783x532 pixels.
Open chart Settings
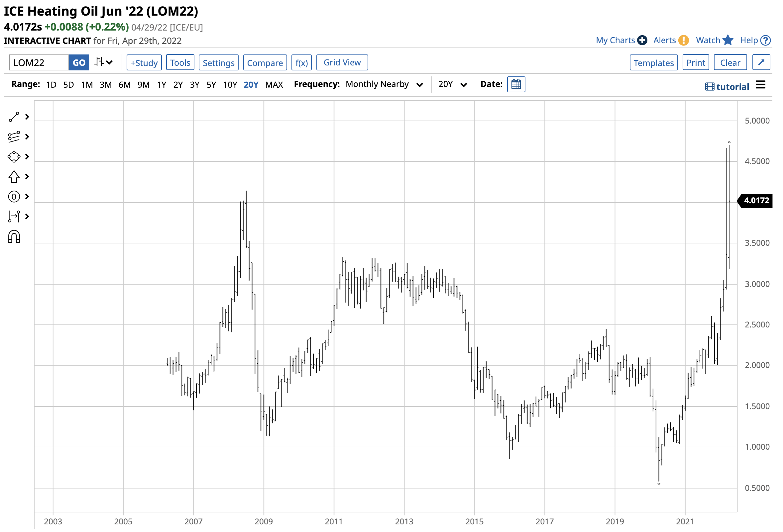tap(219, 63)
